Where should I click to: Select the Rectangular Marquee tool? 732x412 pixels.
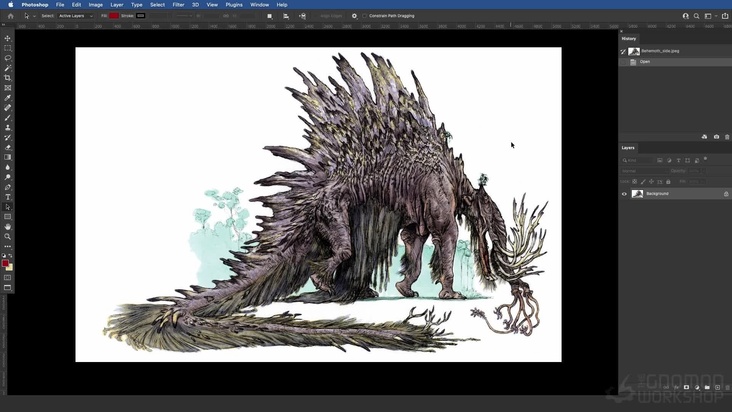click(7, 48)
